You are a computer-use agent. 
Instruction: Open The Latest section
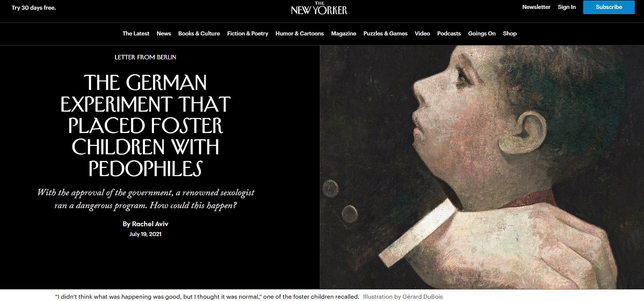[x=136, y=34]
